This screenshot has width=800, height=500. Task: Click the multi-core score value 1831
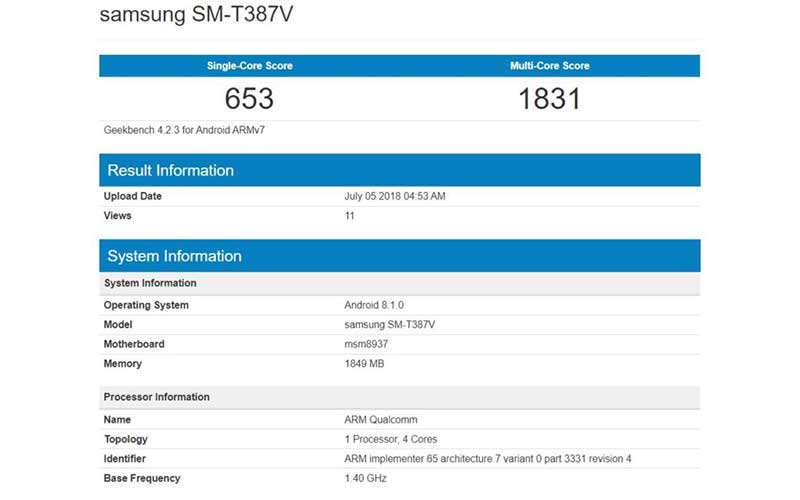pyautogui.click(x=549, y=99)
